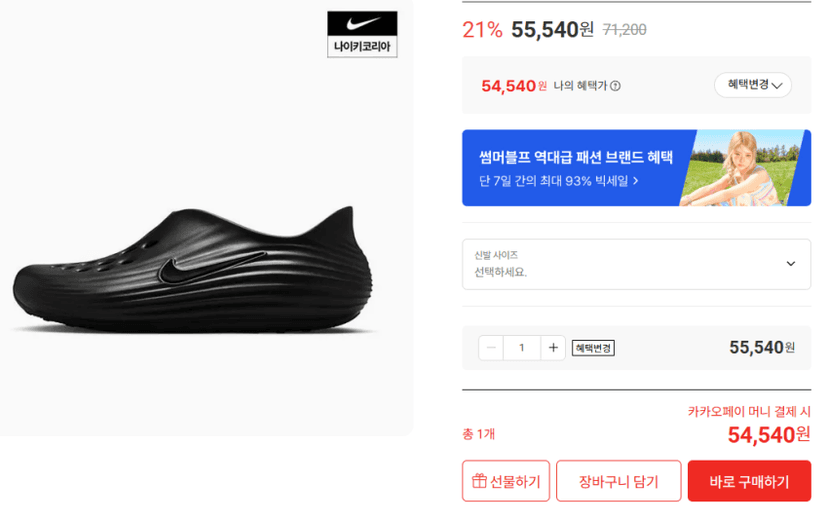The width and height of the screenshot is (828, 515).
Task: Click the gift icon on 선물하기 button
Action: click(479, 481)
